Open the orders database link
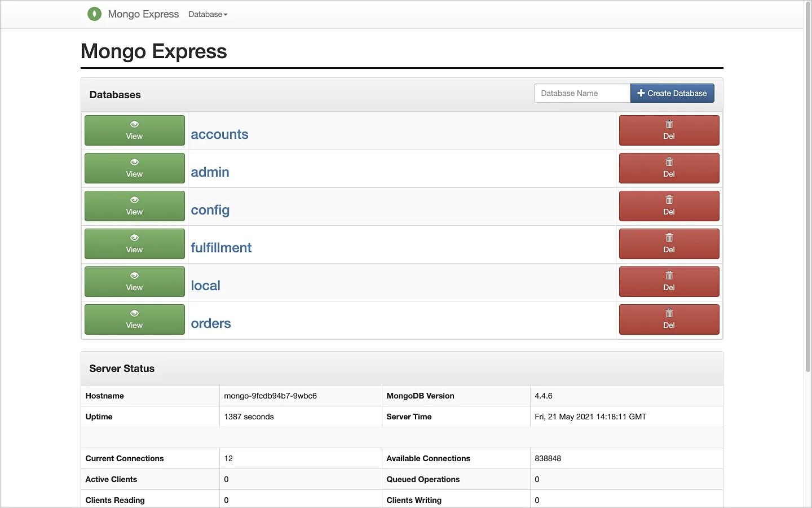 click(x=211, y=323)
